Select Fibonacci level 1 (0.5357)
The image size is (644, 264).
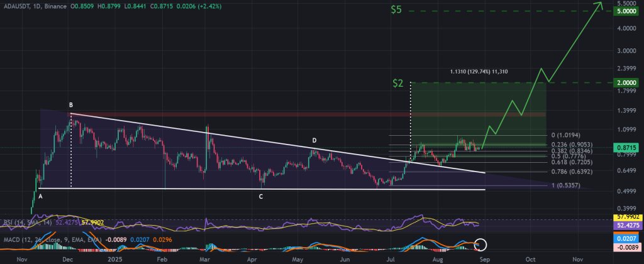(x=565, y=185)
